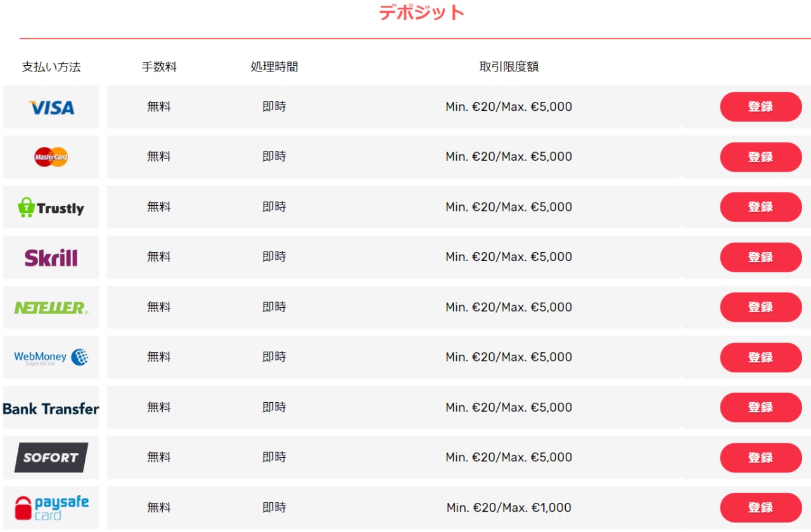The width and height of the screenshot is (811, 532).
Task: Choose the paysafecard logo
Action: tap(51, 507)
